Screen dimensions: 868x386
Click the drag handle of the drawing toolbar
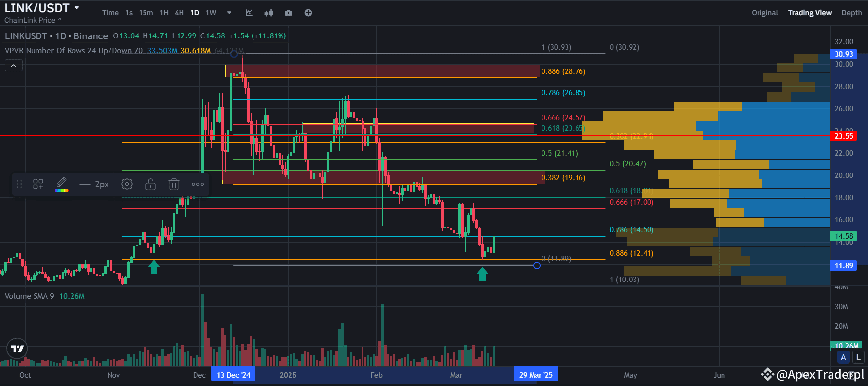point(19,184)
